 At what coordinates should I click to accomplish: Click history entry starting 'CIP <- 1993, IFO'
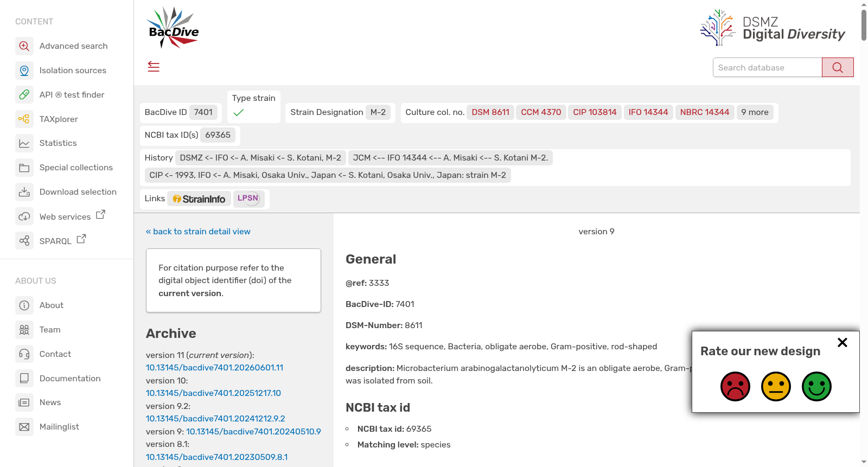[x=328, y=175]
